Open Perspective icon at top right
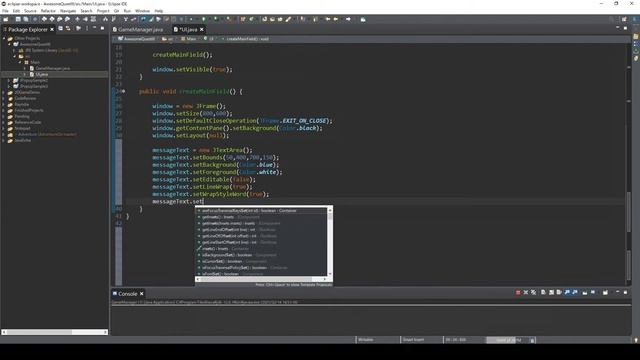This screenshot has height=360, width=640. coord(624,19)
